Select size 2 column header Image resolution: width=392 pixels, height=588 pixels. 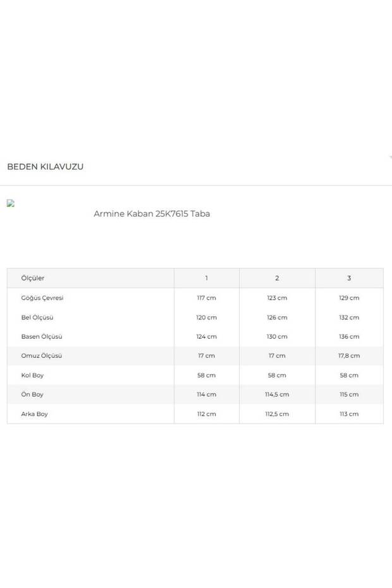277,278
